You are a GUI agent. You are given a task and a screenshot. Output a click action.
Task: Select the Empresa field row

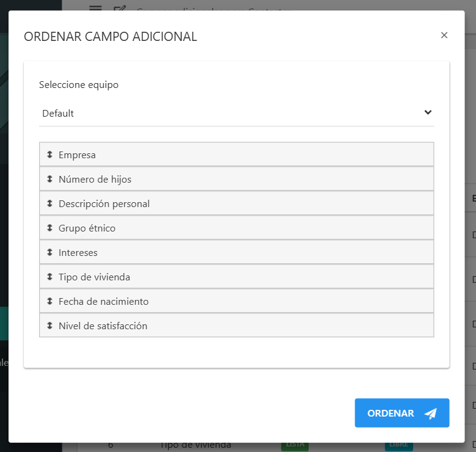236,155
